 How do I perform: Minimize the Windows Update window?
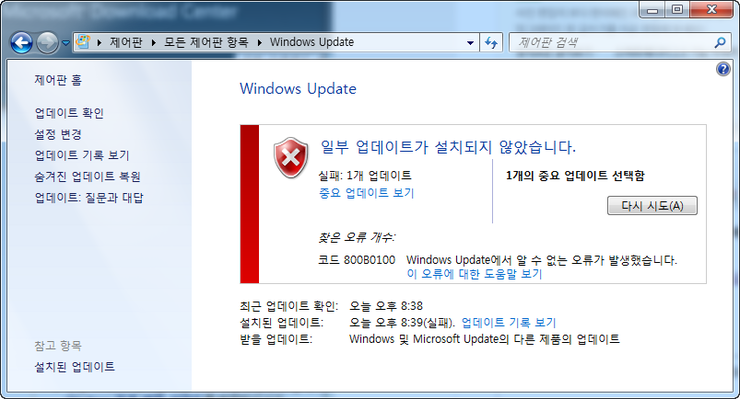pyautogui.click(x=653, y=9)
